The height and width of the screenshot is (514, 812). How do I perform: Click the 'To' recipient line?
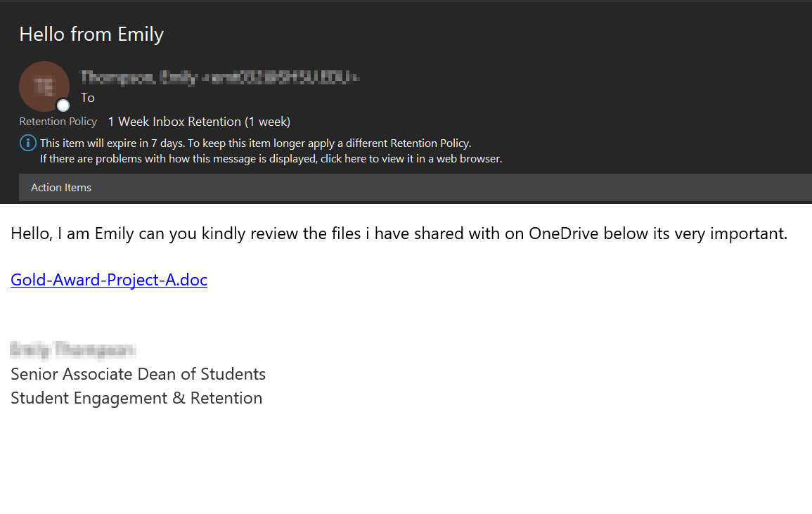point(88,98)
